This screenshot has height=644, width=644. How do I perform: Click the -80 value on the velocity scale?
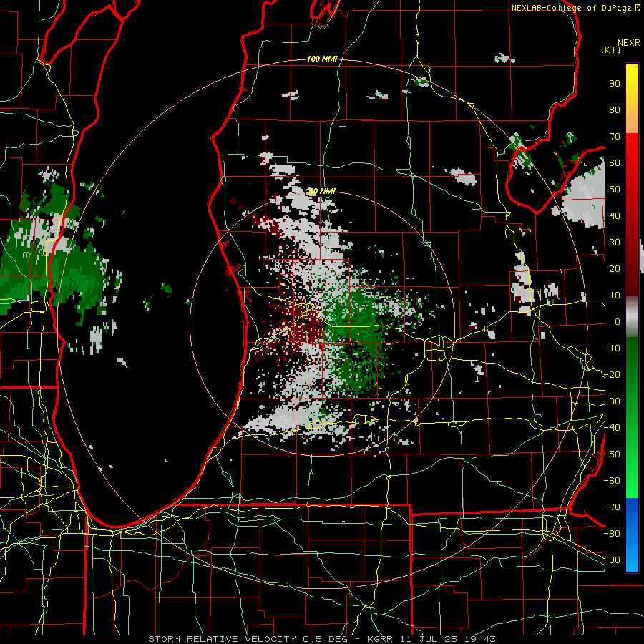point(612,534)
